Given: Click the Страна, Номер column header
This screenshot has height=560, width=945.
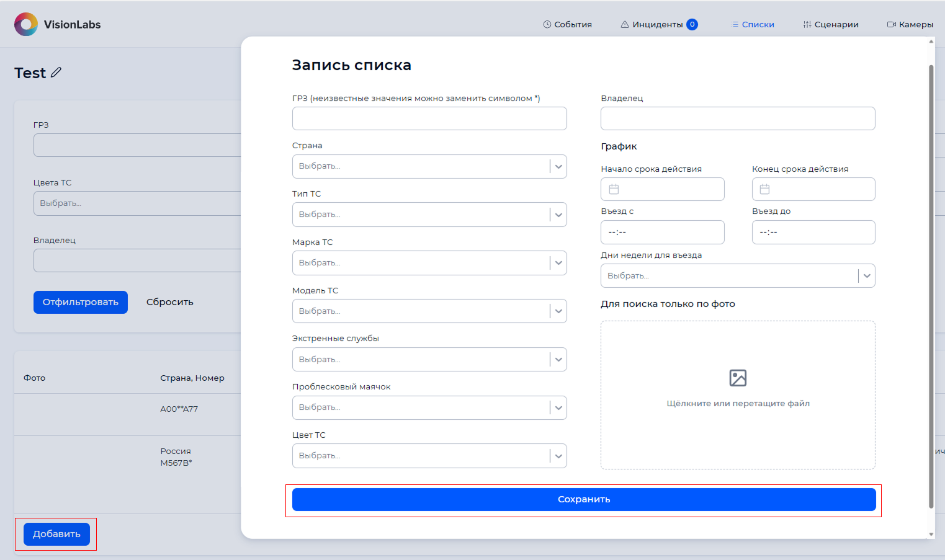Looking at the screenshot, I should pyautogui.click(x=192, y=378).
